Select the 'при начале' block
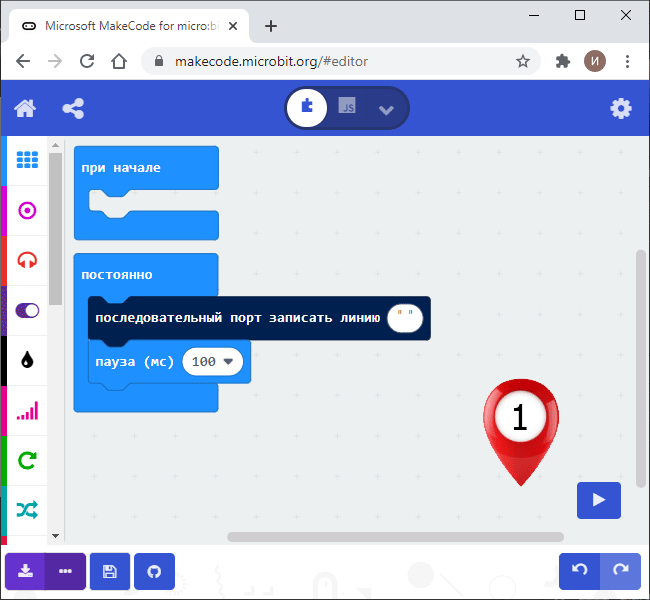The width and height of the screenshot is (650, 600). point(146,168)
